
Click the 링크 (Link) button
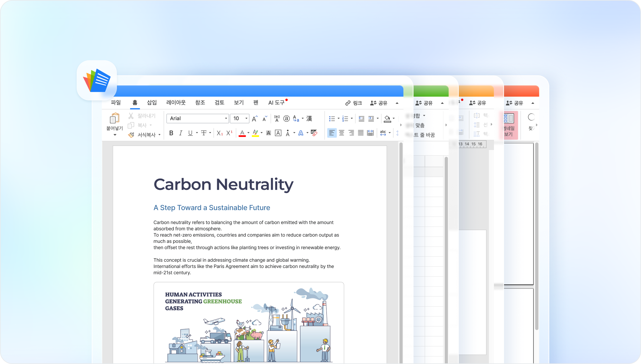coord(354,103)
